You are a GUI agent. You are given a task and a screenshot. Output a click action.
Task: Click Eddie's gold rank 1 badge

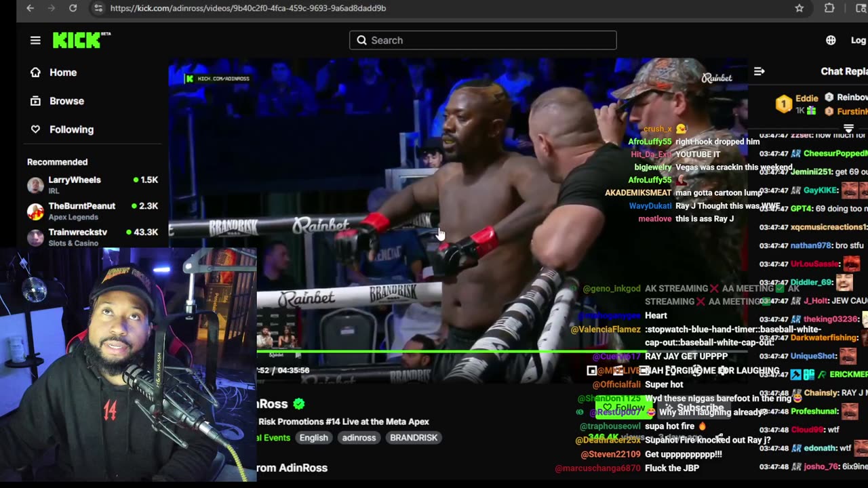pos(784,104)
